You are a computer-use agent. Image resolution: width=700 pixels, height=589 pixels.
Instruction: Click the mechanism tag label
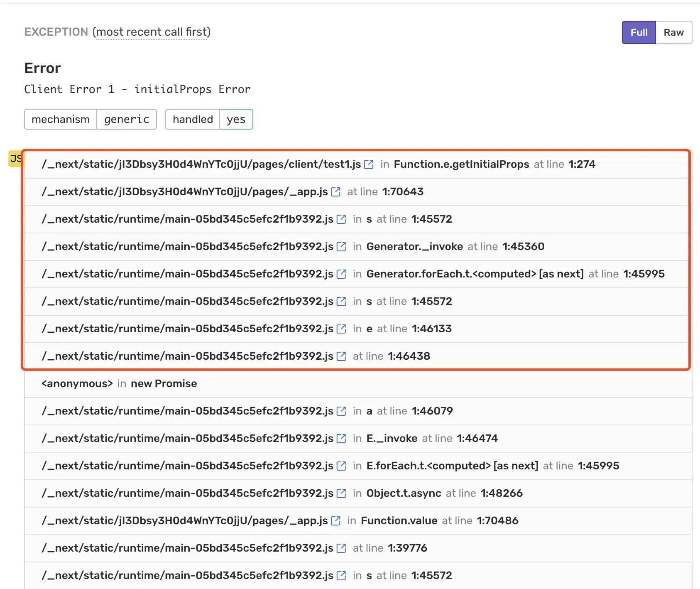61,119
